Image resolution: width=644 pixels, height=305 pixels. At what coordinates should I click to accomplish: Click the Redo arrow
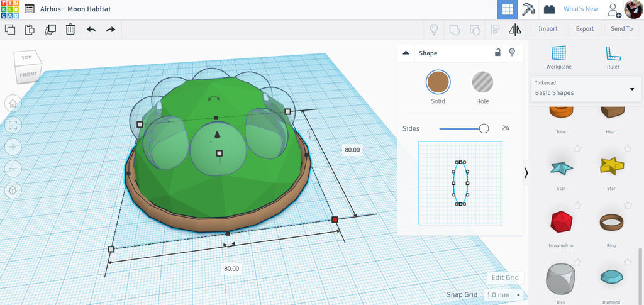point(111,30)
